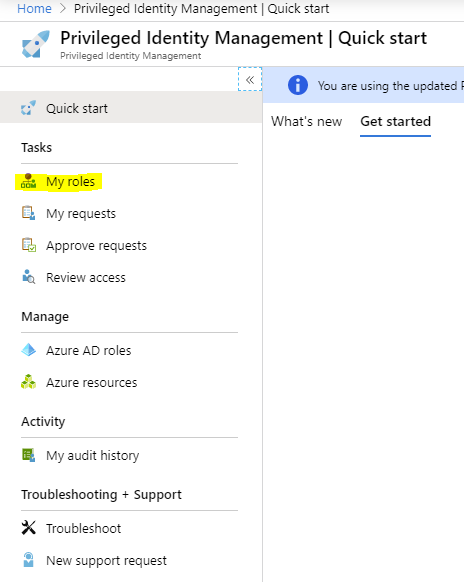Click the blue info icon in banner
Image resolution: width=464 pixels, height=582 pixels.
(x=298, y=85)
